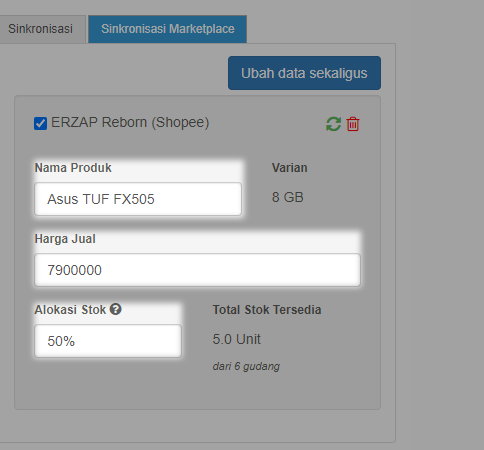484x450 pixels.
Task: Click the Alokasi Stok label text
Action: coord(70,310)
